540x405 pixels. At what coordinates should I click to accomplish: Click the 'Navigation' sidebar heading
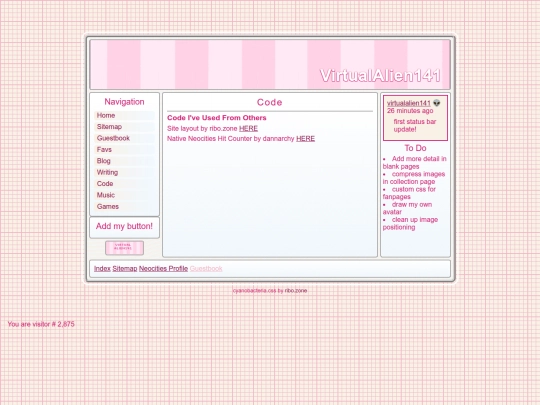(x=124, y=102)
